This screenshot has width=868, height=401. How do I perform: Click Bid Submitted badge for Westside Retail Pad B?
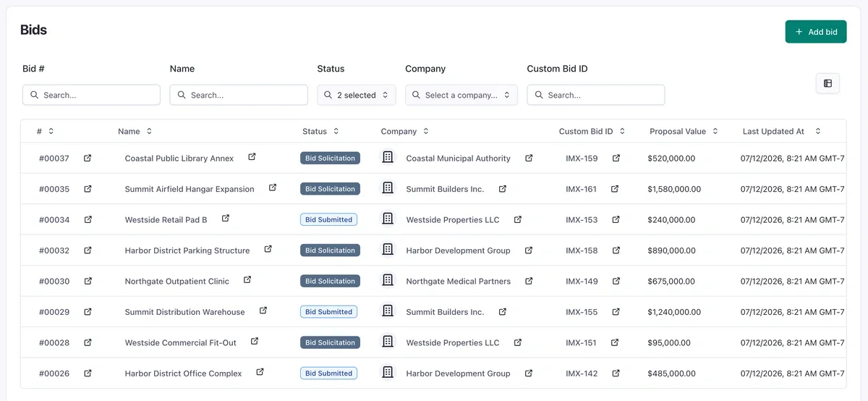coord(328,219)
